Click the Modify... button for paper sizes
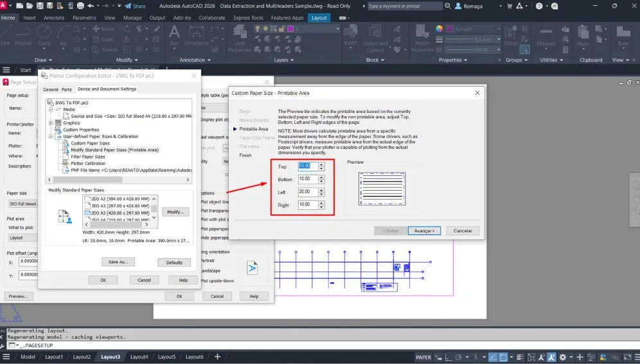640x364 pixels. point(174,212)
